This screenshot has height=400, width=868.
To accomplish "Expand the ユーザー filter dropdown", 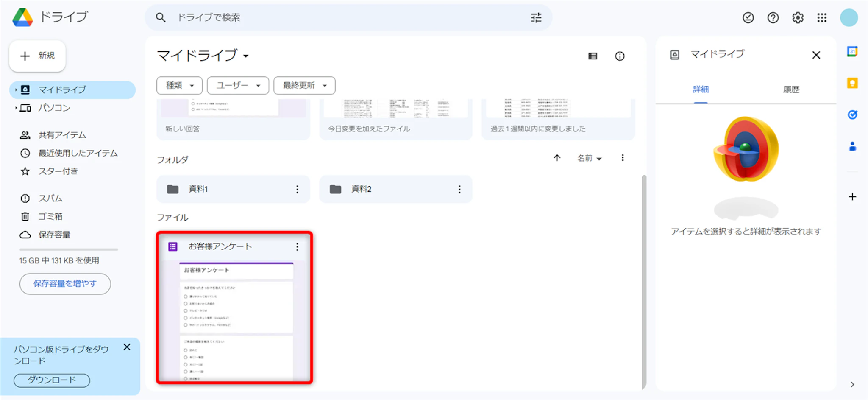I will (238, 85).
